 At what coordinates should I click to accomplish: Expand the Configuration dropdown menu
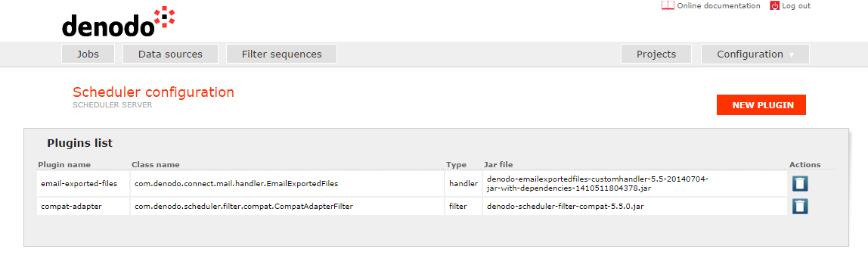755,54
